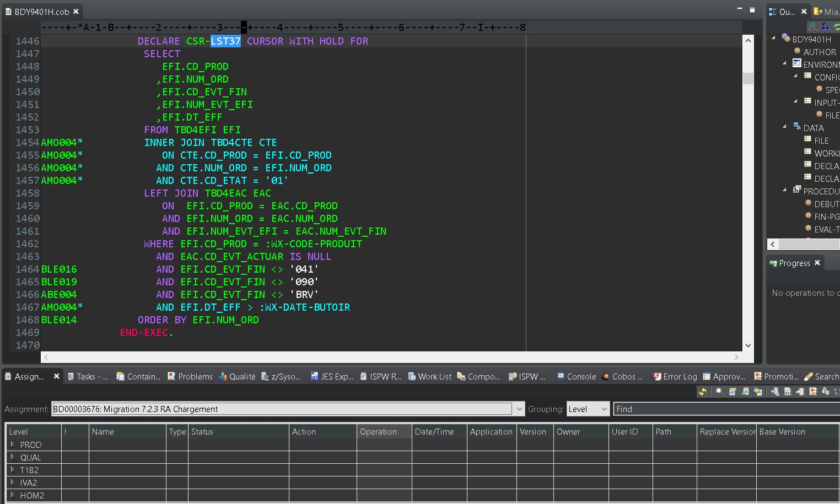
Task: Click the editor vertical scrollbar thumb
Action: tap(748, 78)
